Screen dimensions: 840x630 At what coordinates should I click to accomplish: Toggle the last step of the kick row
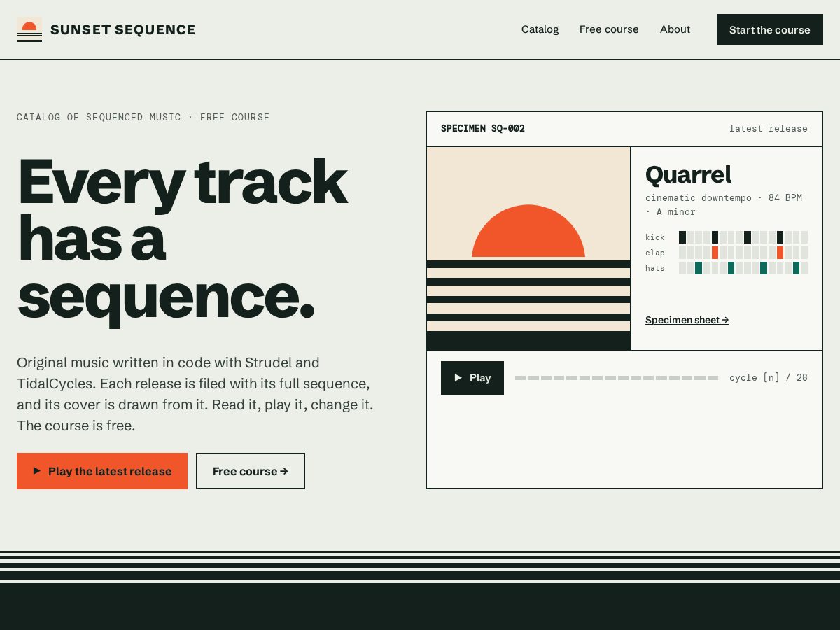pos(804,237)
